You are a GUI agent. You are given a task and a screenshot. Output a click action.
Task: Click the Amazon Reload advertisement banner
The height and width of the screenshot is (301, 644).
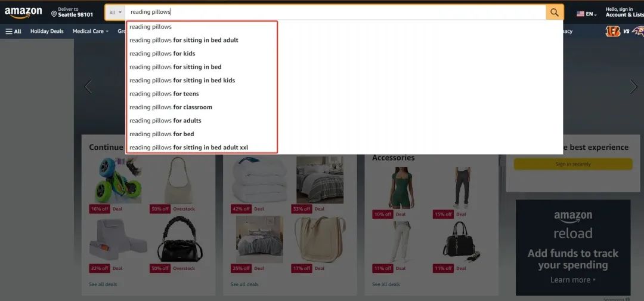[573, 247]
